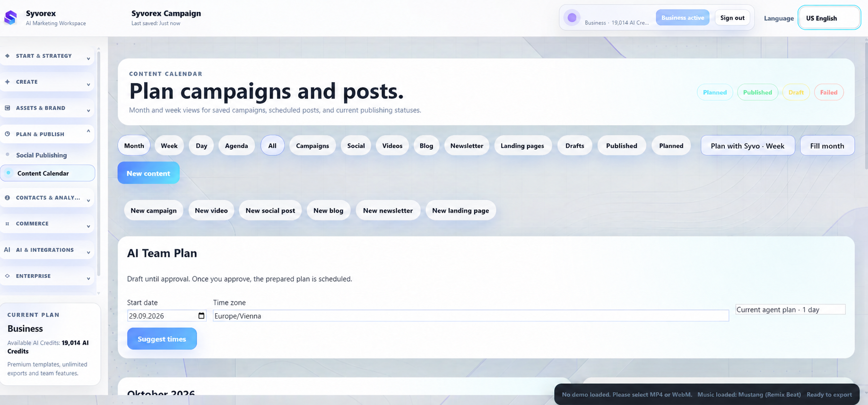Toggle the Landing pages filter chip
This screenshot has width=868, height=405.
coord(522,146)
